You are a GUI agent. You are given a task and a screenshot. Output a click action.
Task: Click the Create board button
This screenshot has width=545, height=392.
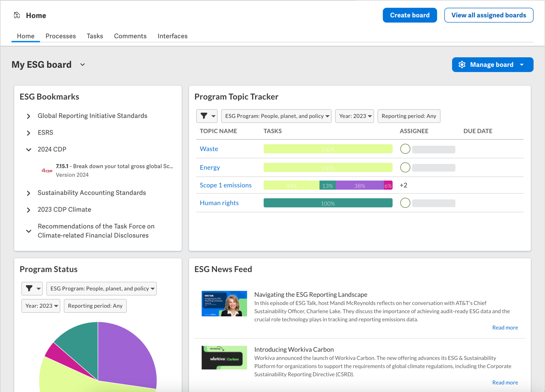tap(410, 15)
